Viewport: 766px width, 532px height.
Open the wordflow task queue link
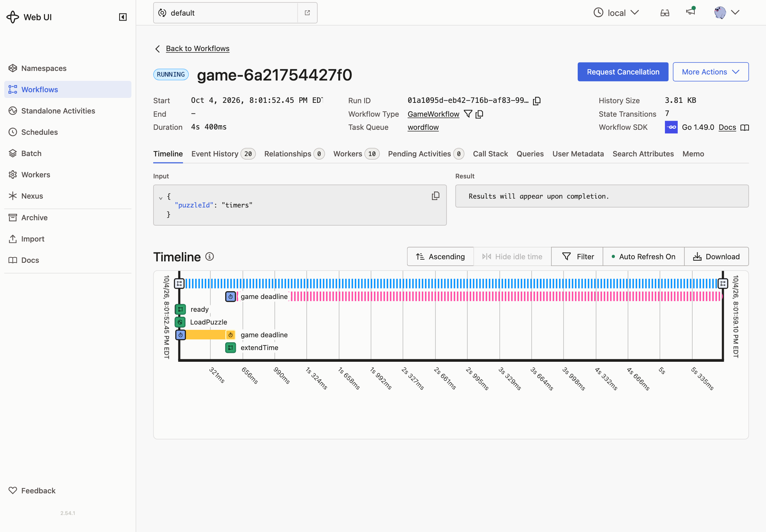423,127
